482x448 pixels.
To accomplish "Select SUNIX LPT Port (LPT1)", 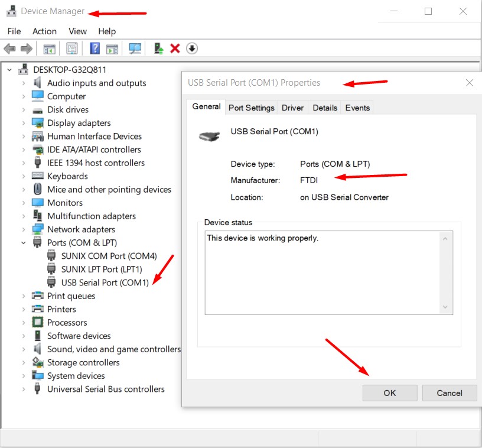I will [x=102, y=270].
